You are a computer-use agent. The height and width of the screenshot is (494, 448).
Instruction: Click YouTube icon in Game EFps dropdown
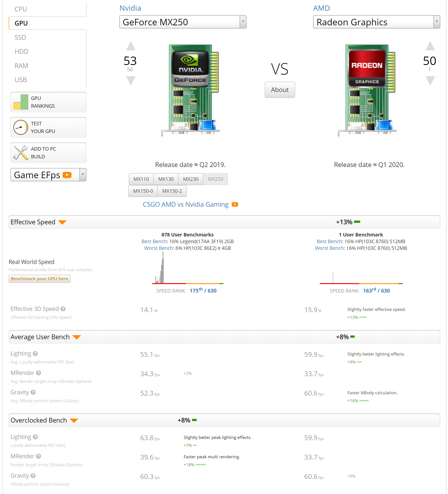[67, 175]
